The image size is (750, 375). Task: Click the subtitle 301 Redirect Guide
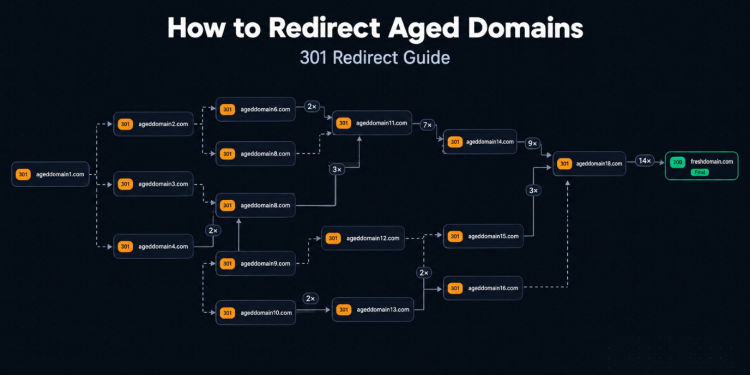click(375, 58)
